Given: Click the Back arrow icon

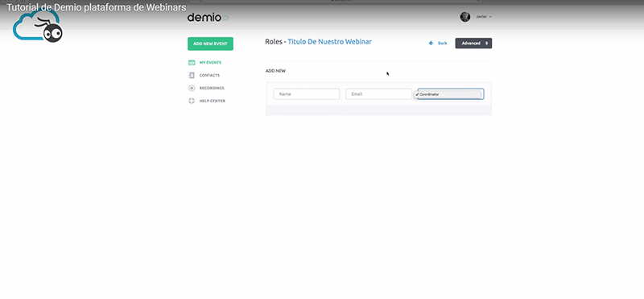Looking at the screenshot, I should pyautogui.click(x=431, y=44).
